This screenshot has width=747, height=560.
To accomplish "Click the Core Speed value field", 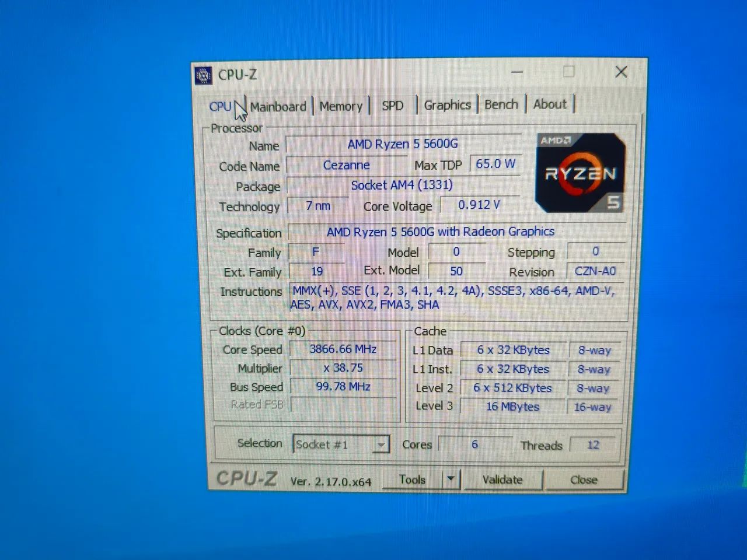I will coord(343,349).
